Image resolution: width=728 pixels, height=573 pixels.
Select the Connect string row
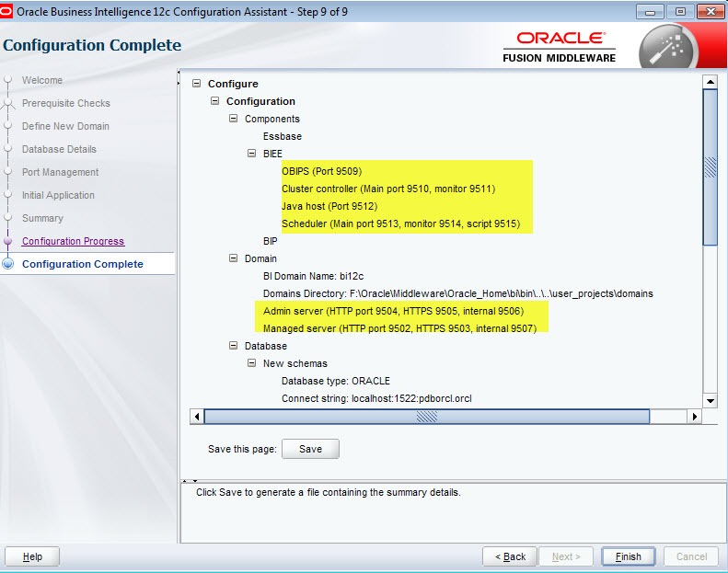point(376,398)
